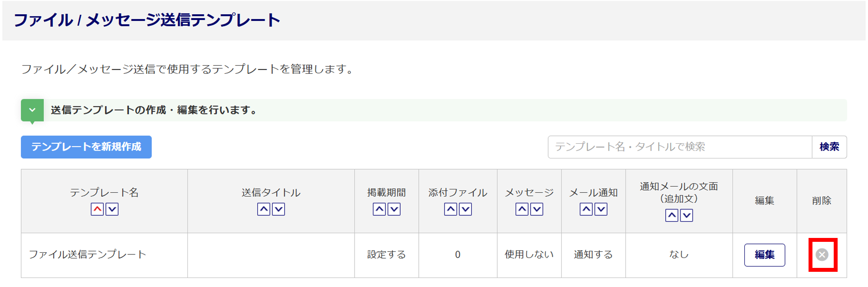Collapse the green help chevron banner

[32, 110]
